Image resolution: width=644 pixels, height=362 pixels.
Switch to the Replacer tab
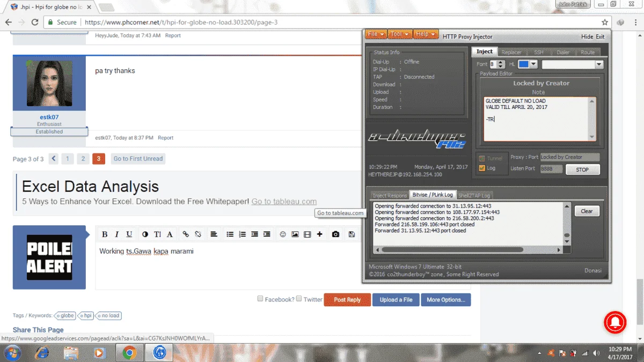(x=511, y=52)
